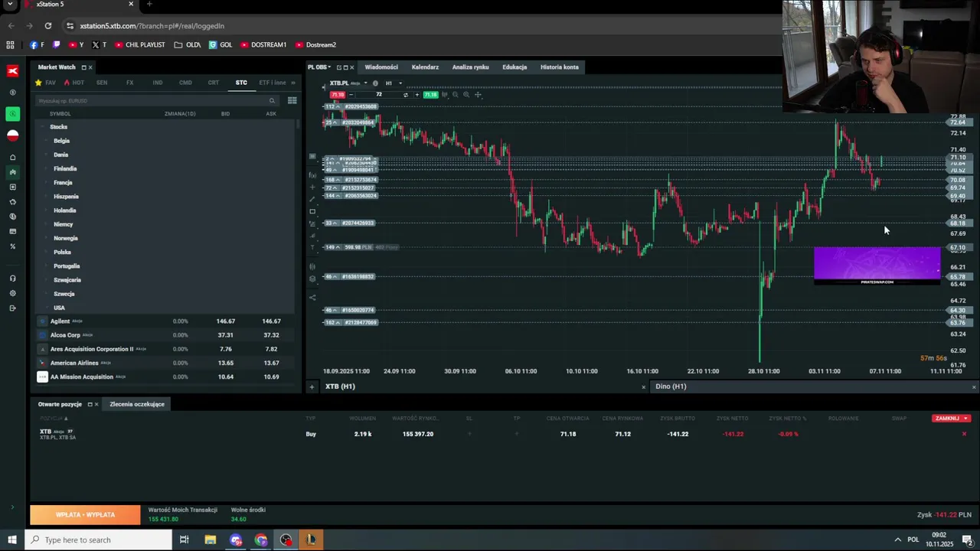
Task: Open the H1 timeframe dropdown
Action: (x=400, y=83)
